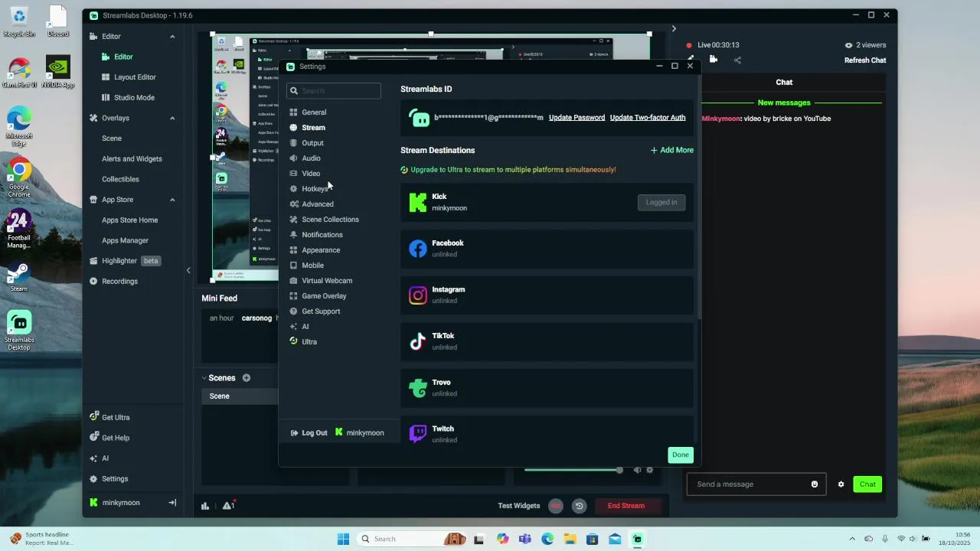Image resolution: width=980 pixels, height=551 pixels.
Task: Toggle the REC recording button
Action: tap(556, 506)
